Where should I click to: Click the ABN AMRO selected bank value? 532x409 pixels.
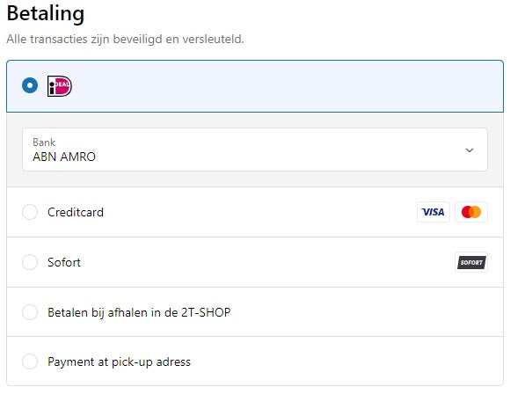pyautogui.click(x=64, y=157)
